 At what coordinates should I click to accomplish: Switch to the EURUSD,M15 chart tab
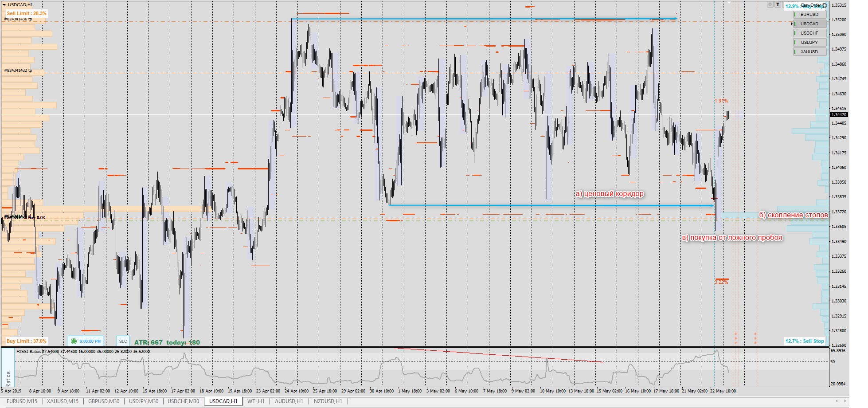click(x=22, y=401)
